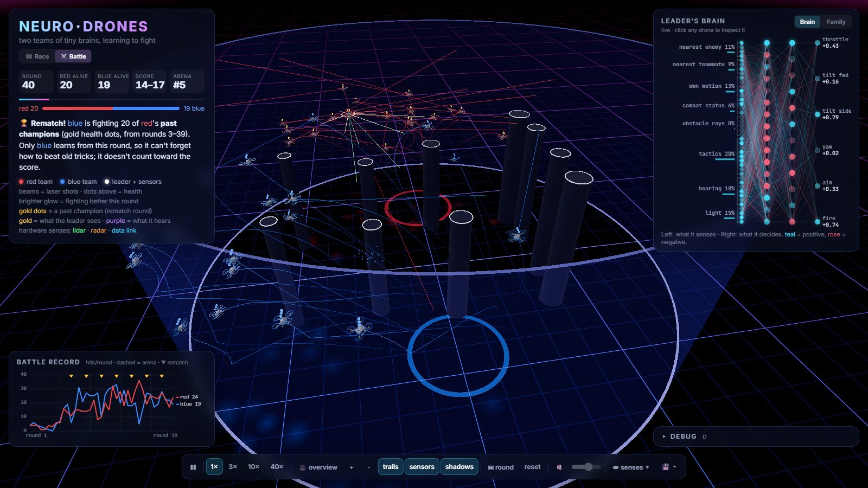Skip to the next round

pos(501,467)
